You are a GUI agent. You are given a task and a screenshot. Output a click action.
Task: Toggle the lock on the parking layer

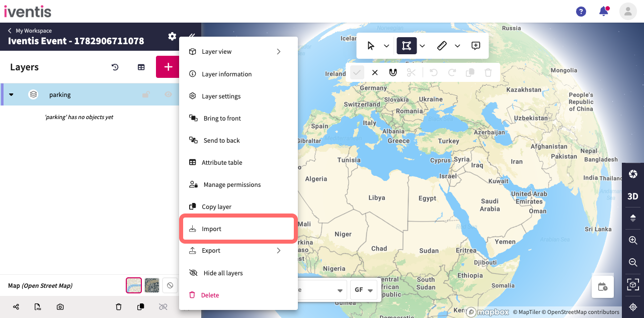tap(145, 94)
